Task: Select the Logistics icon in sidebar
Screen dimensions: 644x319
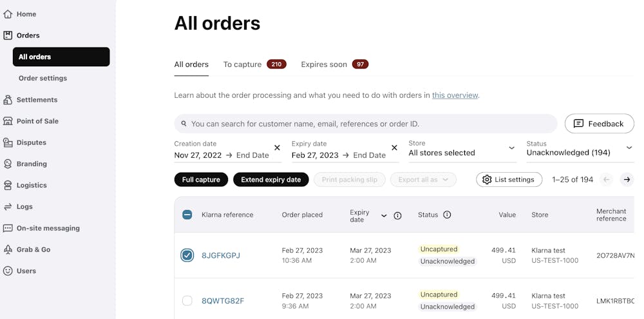Action: pos(7,185)
